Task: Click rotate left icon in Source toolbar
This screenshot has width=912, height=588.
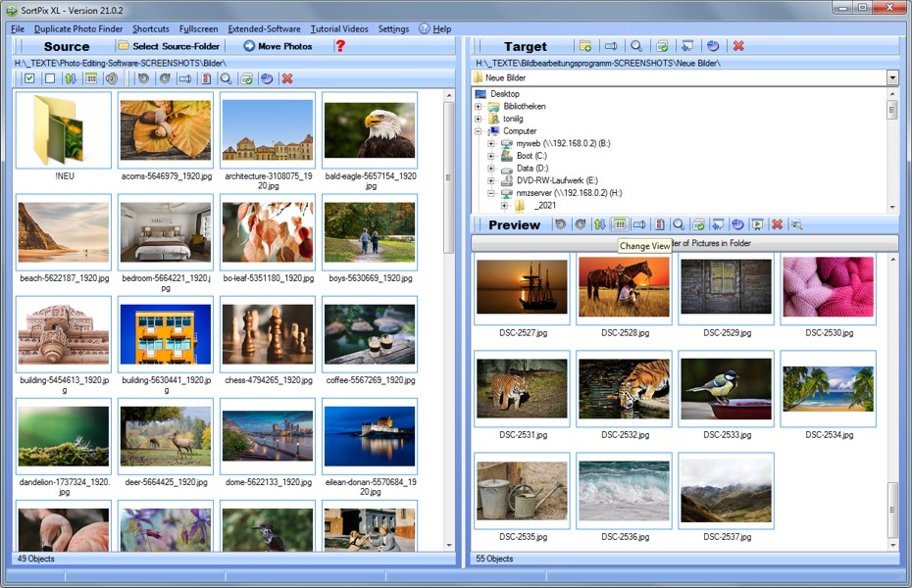Action: coord(143,78)
